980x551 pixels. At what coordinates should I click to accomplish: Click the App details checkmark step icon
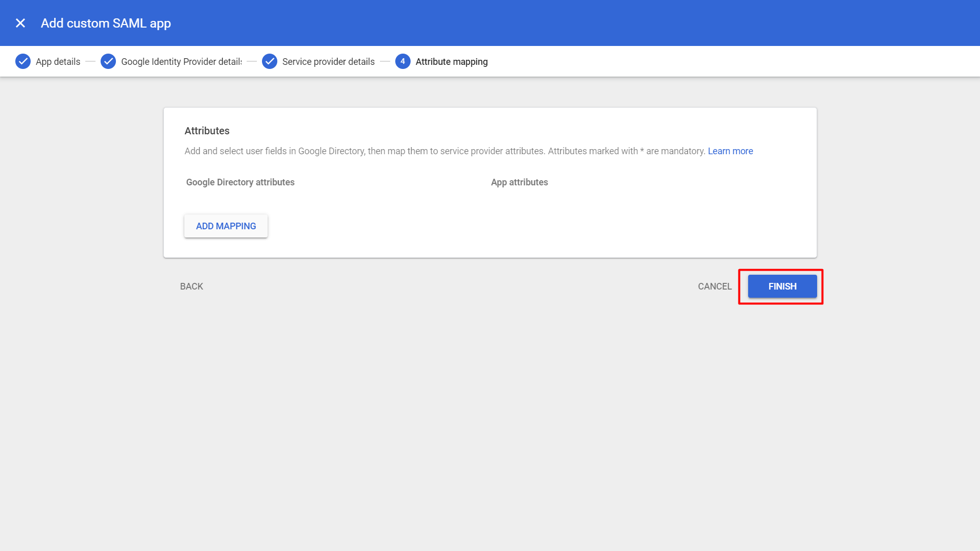[23, 61]
